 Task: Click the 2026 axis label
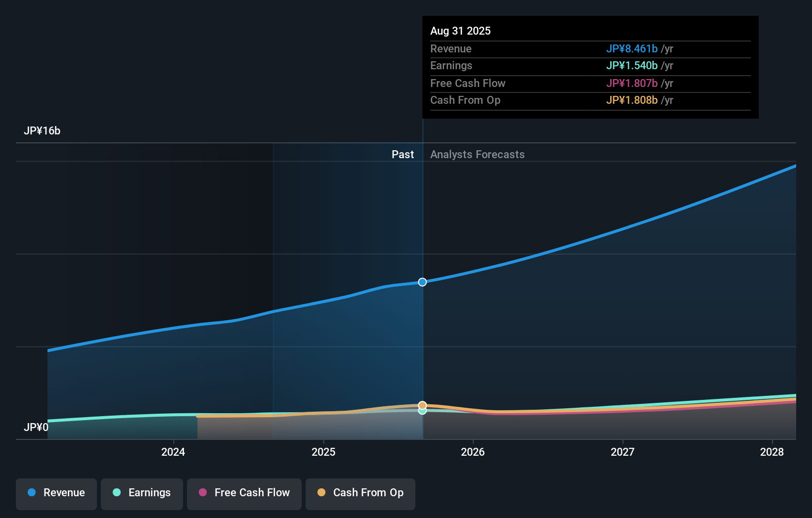[473, 452]
